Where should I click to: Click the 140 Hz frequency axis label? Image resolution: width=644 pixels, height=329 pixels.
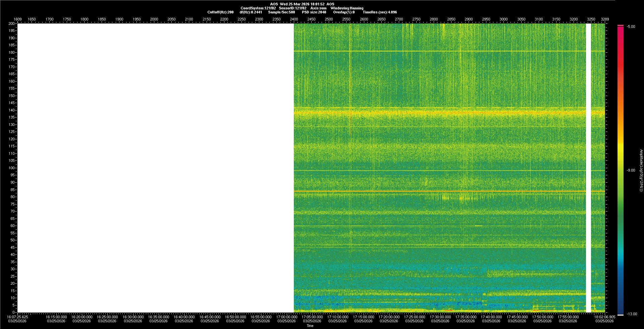click(x=11, y=110)
